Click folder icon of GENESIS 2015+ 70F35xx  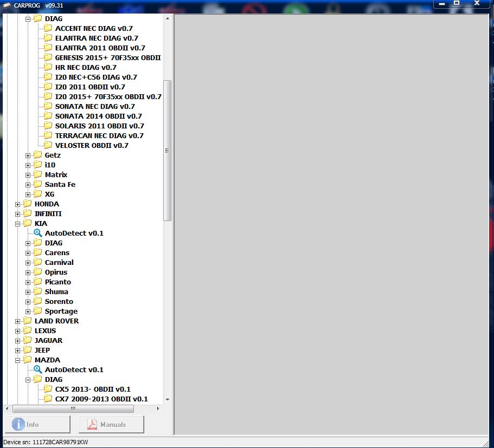48,57
